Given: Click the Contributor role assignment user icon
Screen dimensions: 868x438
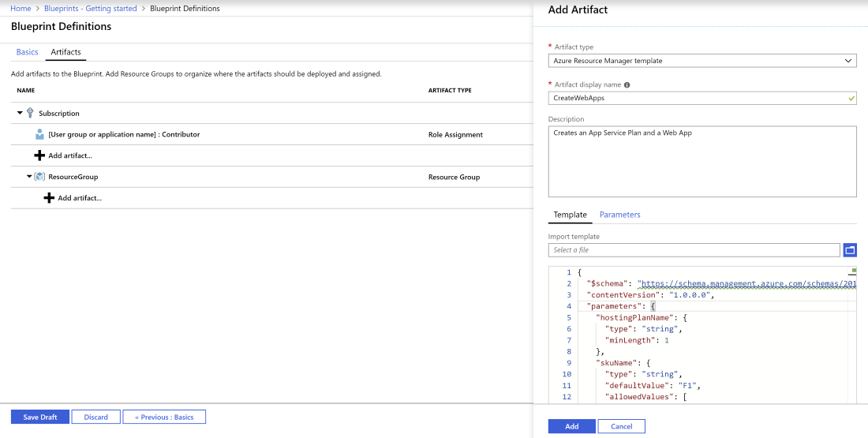Looking at the screenshot, I should [39, 135].
